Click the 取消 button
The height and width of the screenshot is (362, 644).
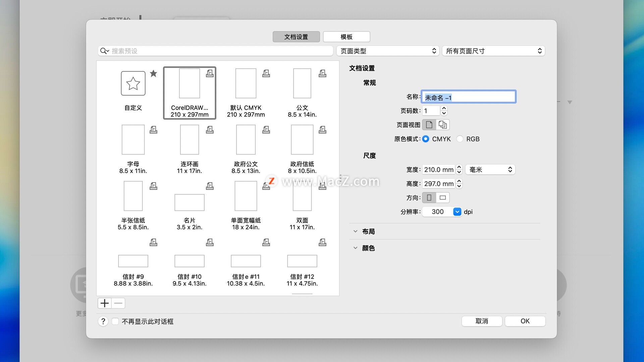click(x=482, y=321)
